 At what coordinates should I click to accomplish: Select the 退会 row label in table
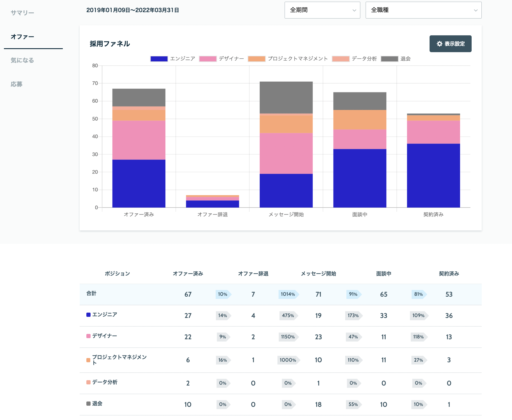[97, 403]
